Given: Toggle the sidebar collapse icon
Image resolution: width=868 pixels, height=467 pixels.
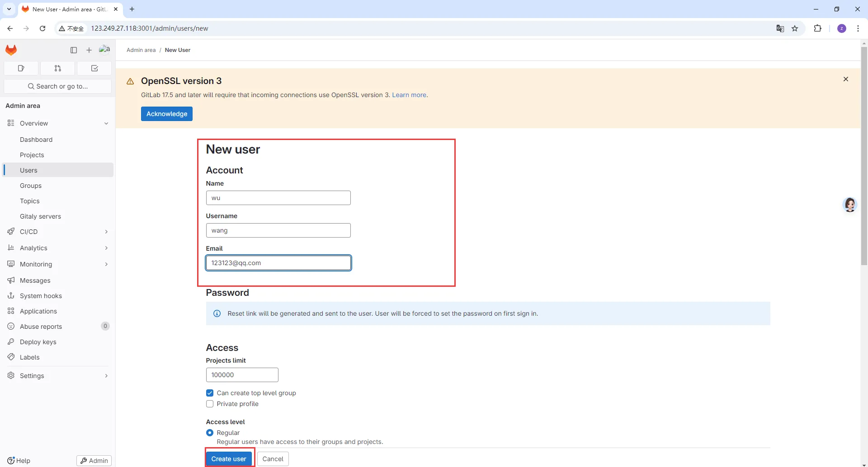Looking at the screenshot, I should pos(74,50).
